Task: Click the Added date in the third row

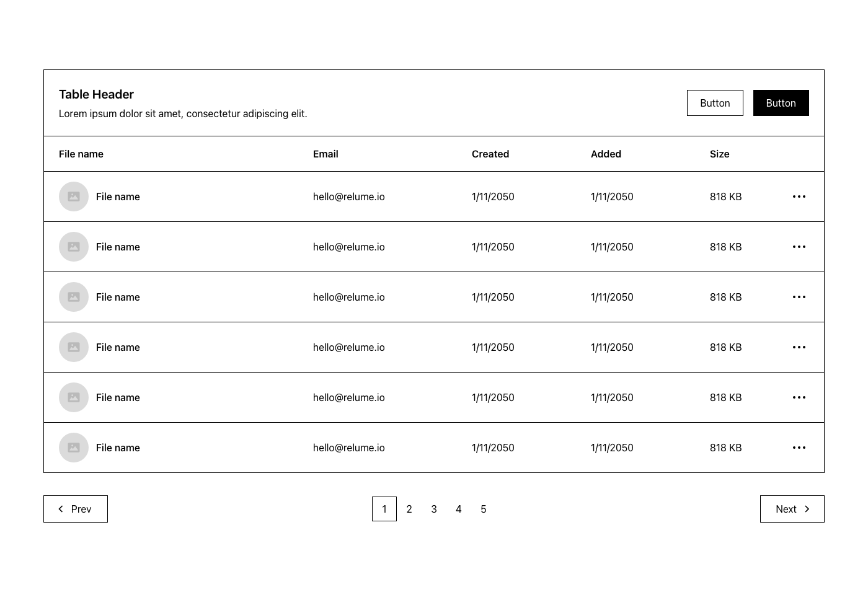Action: [x=612, y=297]
